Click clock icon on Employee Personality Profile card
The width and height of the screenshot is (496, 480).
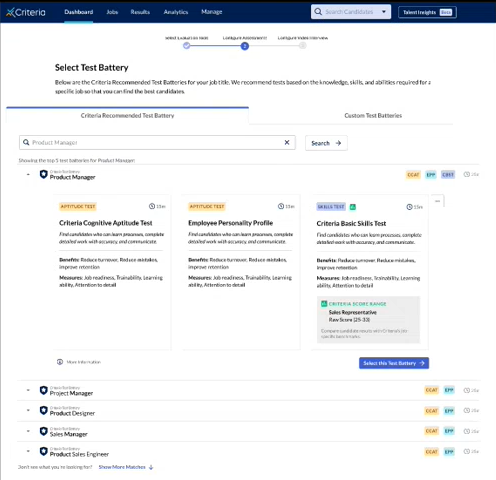pyautogui.click(x=281, y=206)
